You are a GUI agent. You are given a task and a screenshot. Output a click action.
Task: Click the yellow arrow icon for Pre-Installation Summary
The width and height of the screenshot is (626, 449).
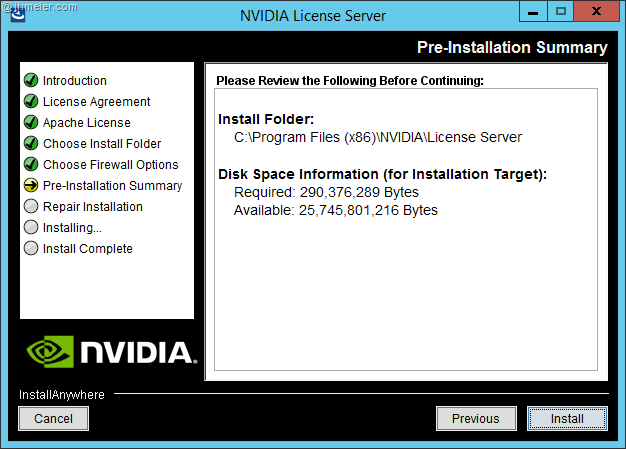pos(31,186)
